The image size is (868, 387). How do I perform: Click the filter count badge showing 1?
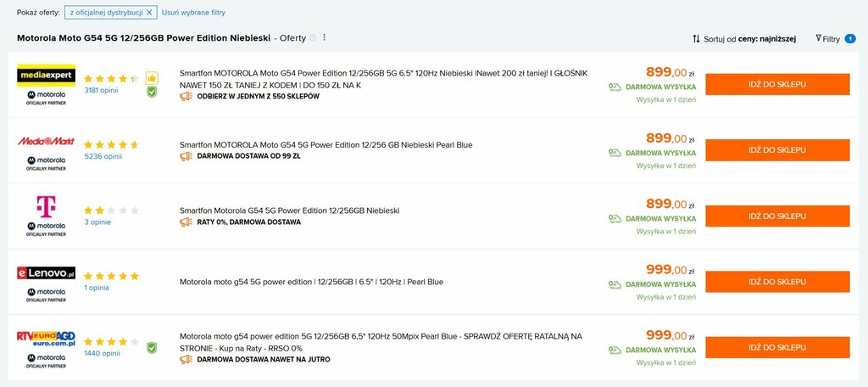click(x=849, y=39)
